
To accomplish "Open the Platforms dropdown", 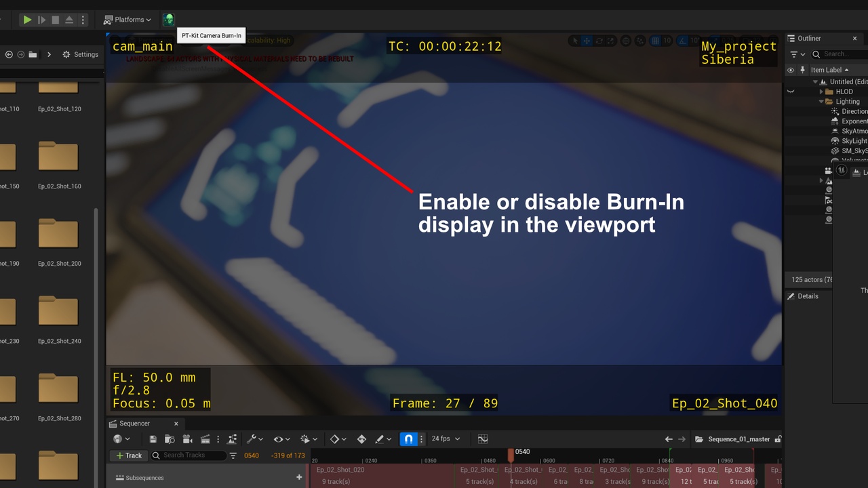I will (x=127, y=20).
